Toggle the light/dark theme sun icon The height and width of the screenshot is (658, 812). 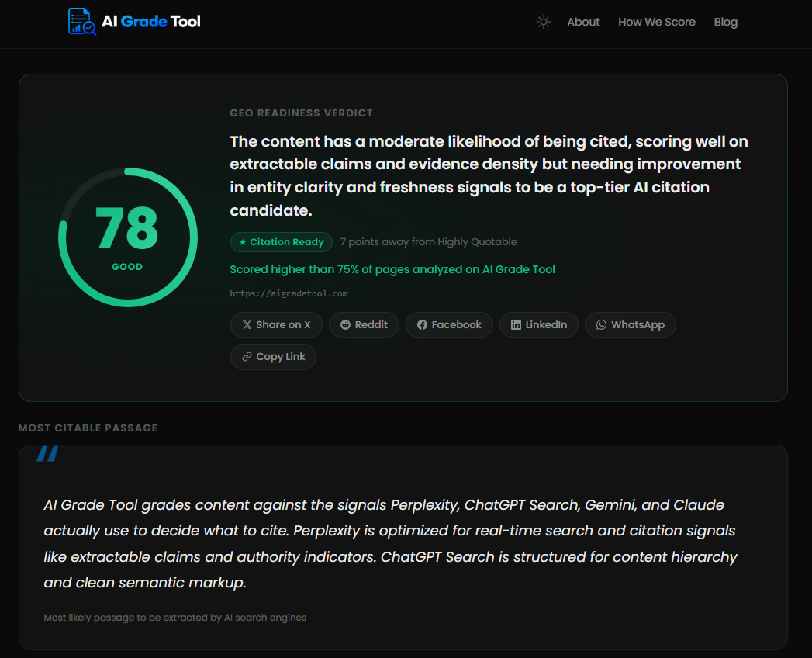[543, 22]
